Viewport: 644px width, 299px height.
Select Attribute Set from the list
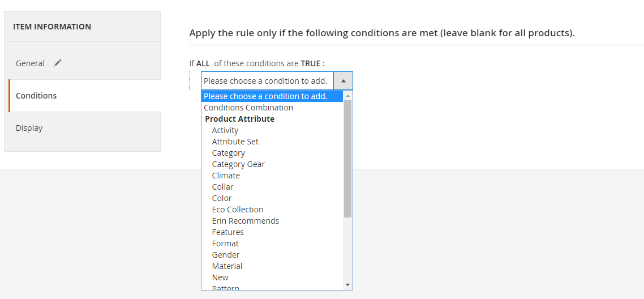pos(235,142)
